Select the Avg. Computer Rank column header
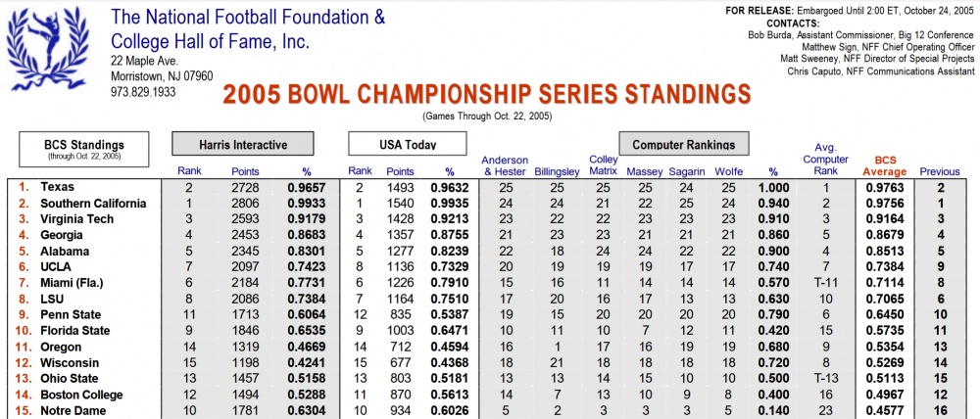The image size is (980, 419). [x=825, y=160]
